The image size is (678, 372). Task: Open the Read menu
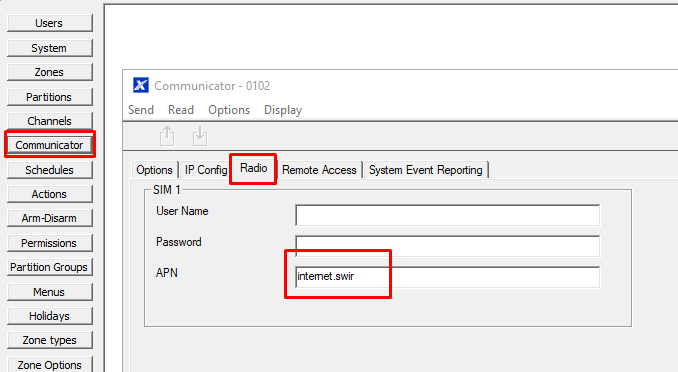[x=181, y=110]
